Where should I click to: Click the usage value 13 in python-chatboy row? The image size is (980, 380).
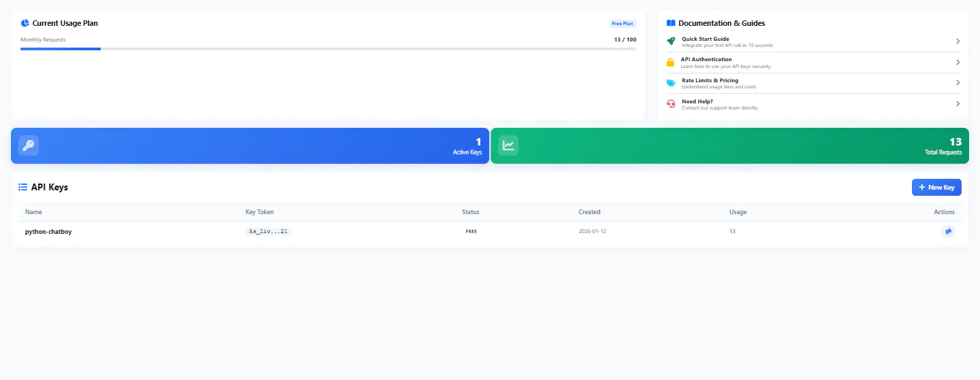click(732, 232)
